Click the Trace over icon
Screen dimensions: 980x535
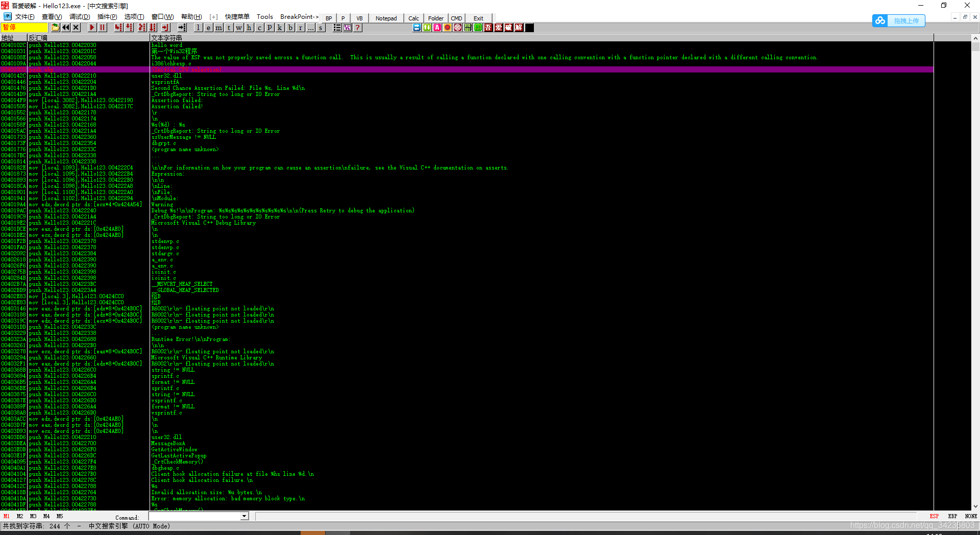153,28
